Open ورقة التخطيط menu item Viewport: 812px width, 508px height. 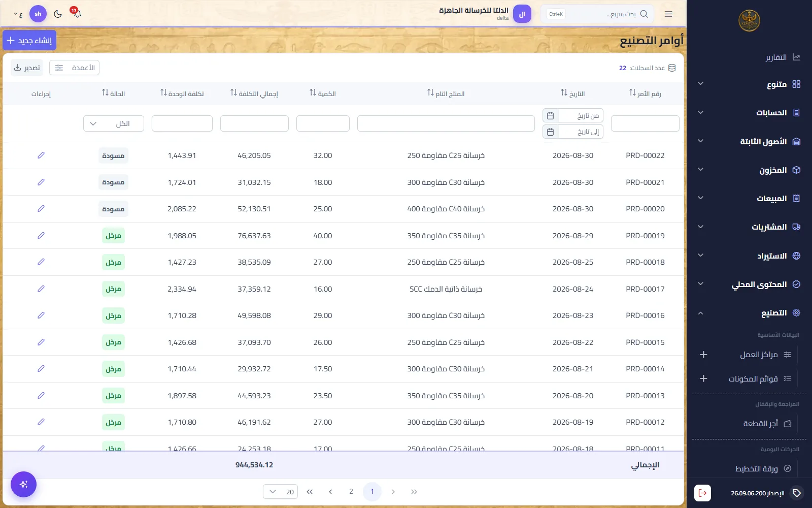(763, 468)
